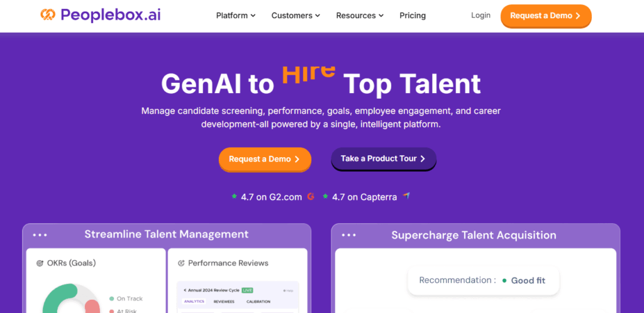Click the green star beside G2.com rating

point(235,197)
